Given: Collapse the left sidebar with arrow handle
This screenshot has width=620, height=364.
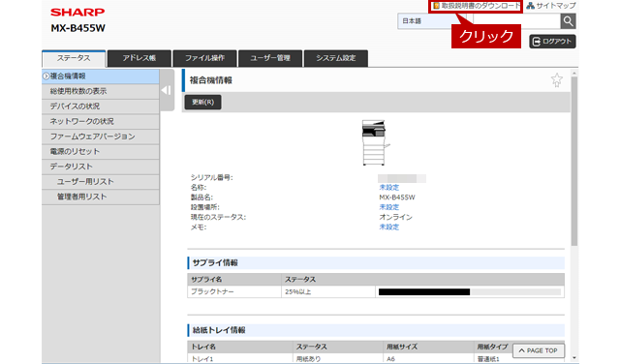Looking at the screenshot, I should point(167,90).
